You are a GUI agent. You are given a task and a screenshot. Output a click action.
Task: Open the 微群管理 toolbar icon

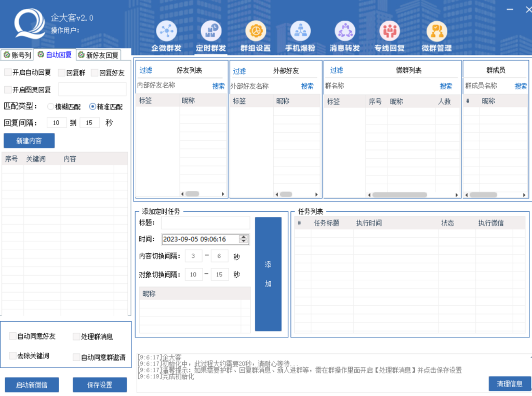pyautogui.click(x=436, y=31)
